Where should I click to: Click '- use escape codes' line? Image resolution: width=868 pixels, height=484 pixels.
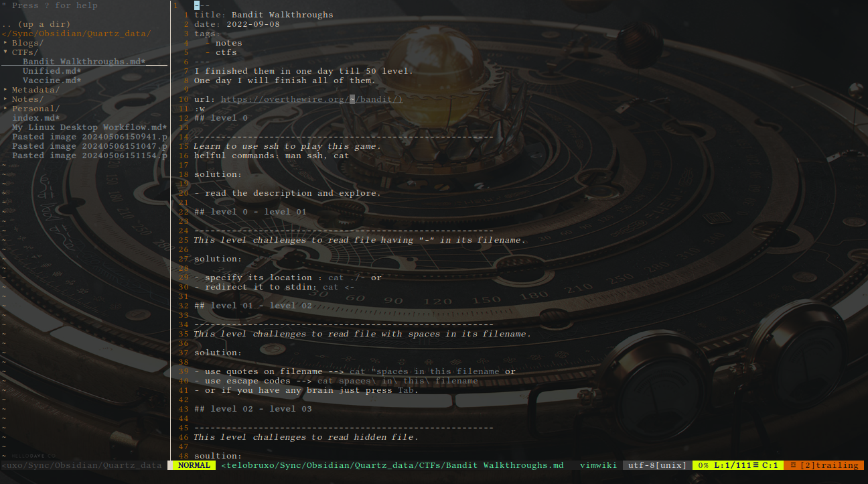pos(336,381)
